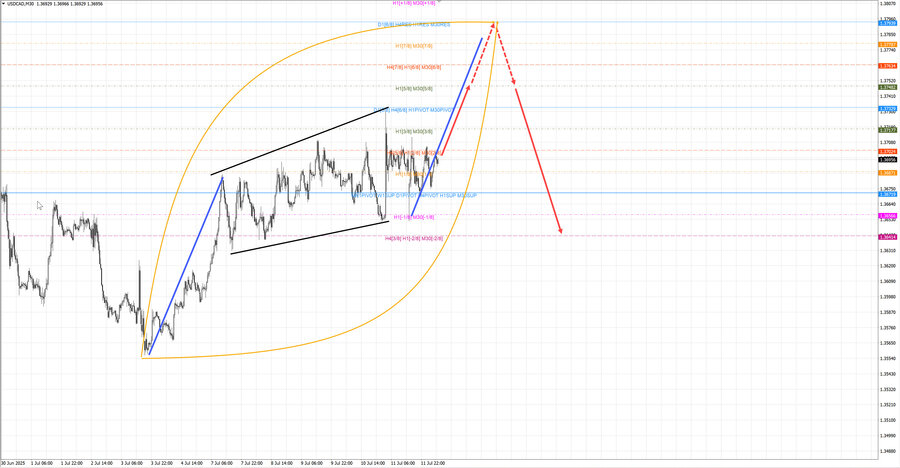Click the blue 1.37329 price tag
This screenshot has height=468, width=900.
[x=888, y=109]
